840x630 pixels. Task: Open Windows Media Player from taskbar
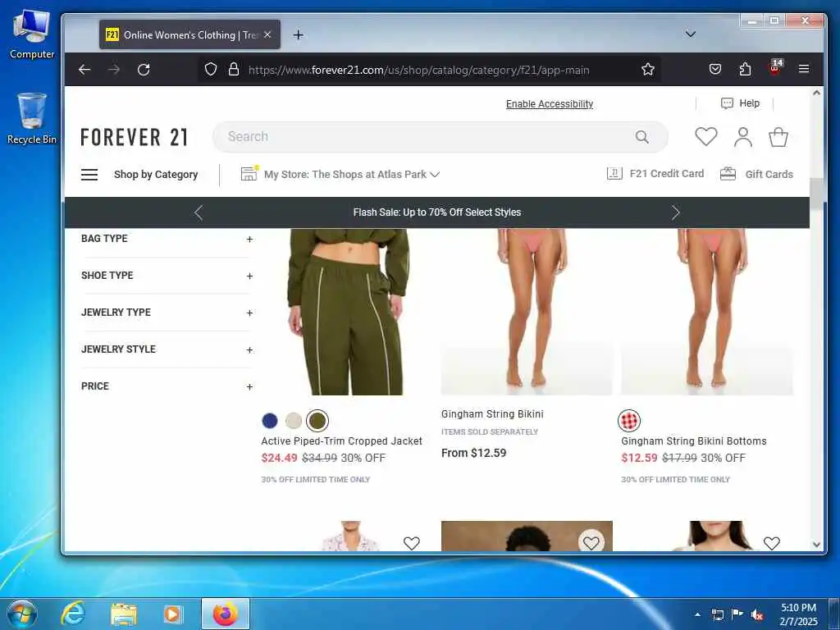pyautogui.click(x=172, y=614)
